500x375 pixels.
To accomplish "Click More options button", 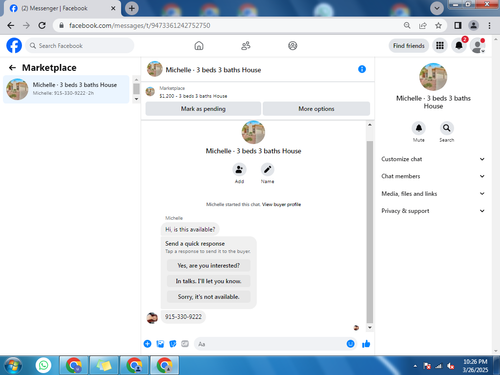I will pyautogui.click(x=316, y=109).
